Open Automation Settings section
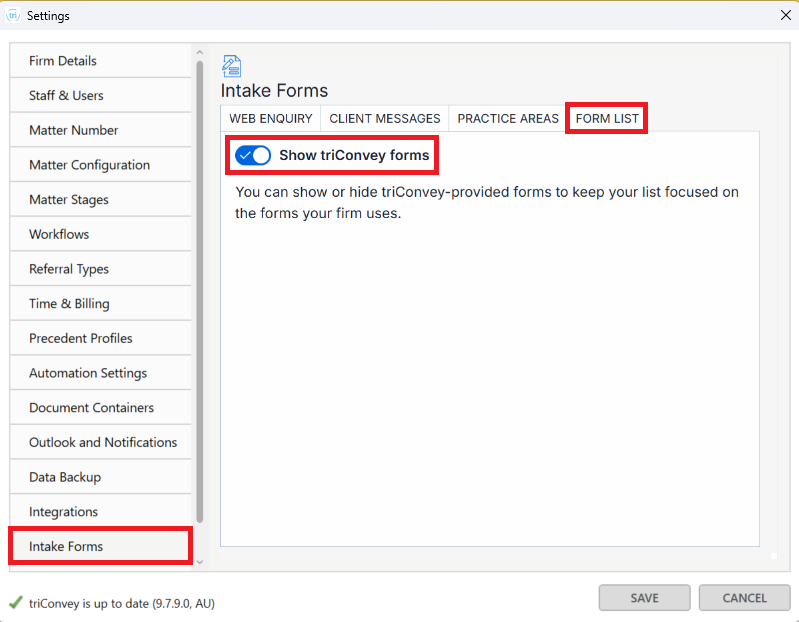Image resolution: width=799 pixels, height=622 pixels. pyautogui.click(x=100, y=372)
